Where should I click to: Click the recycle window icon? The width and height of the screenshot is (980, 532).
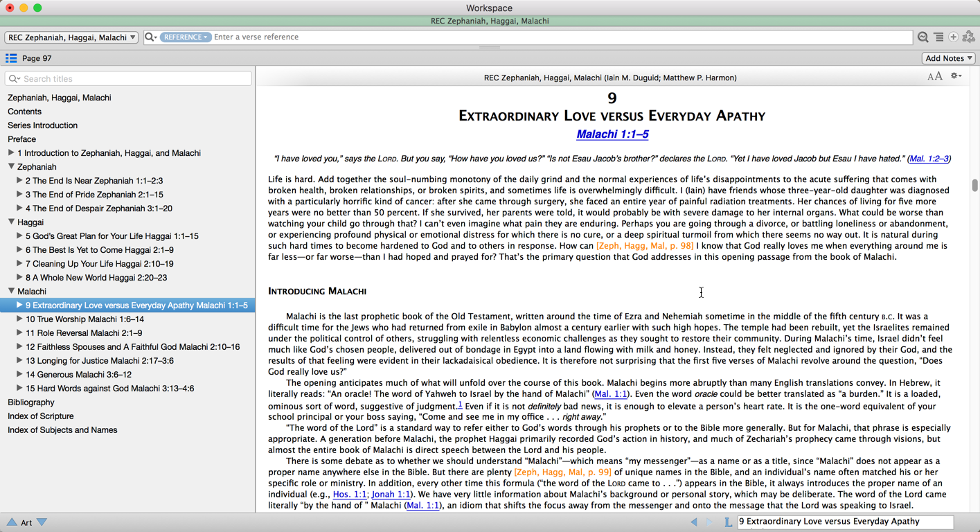point(969,37)
